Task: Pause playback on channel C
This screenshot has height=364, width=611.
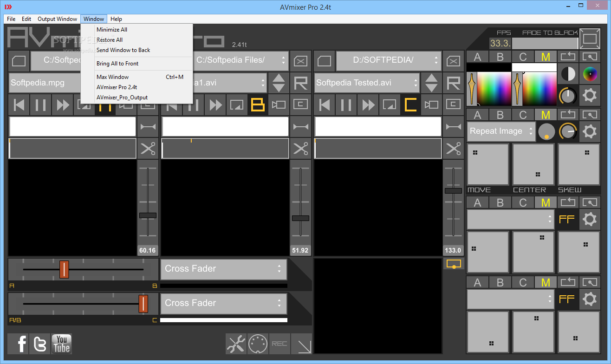Action: click(x=346, y=105)
